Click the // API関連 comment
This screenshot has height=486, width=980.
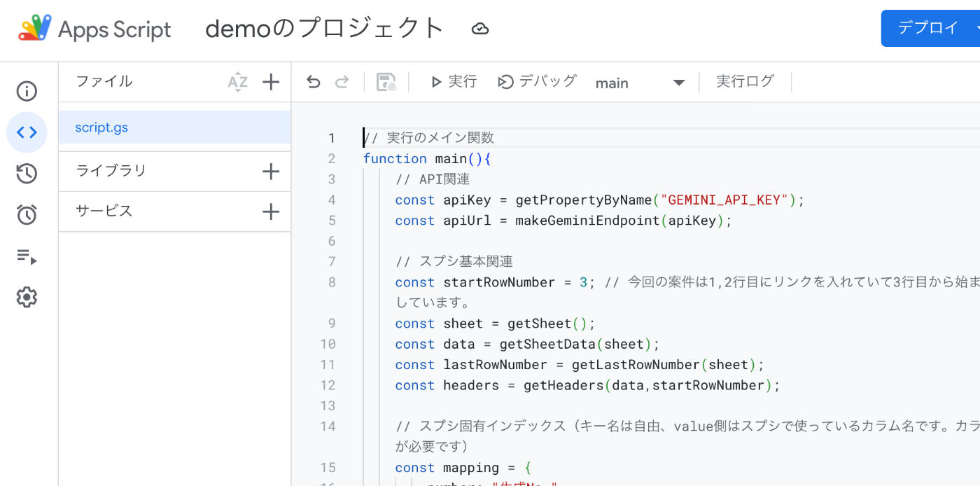433,179
